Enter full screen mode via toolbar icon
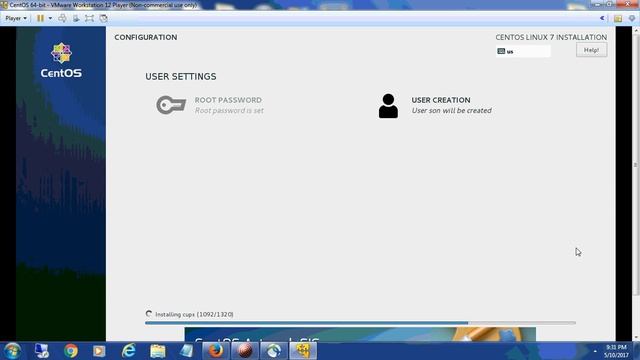 (x=89, y=18)
